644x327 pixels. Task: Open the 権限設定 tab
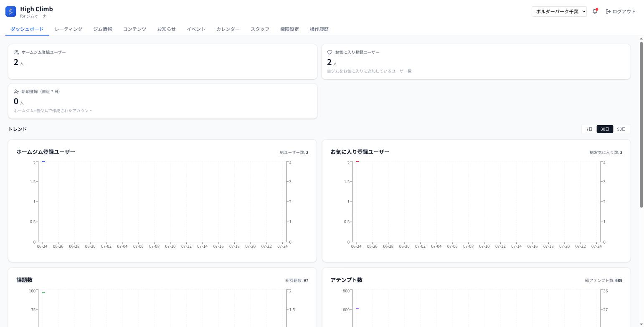click(x=289, y=29)
